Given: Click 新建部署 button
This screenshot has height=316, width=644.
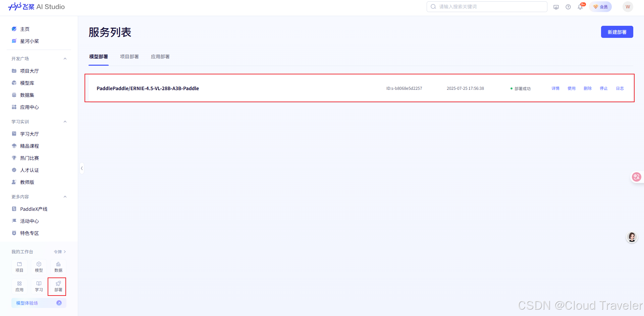Looking at the screenshot, I should 617,32.
